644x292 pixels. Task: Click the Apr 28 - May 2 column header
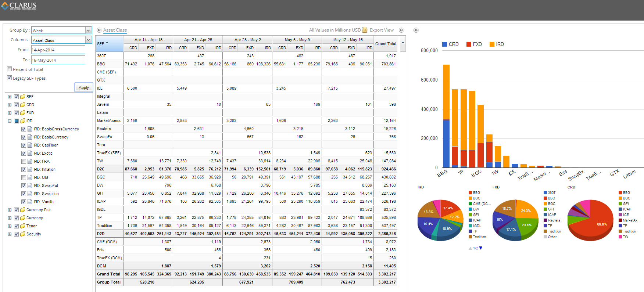coord(247,40)
